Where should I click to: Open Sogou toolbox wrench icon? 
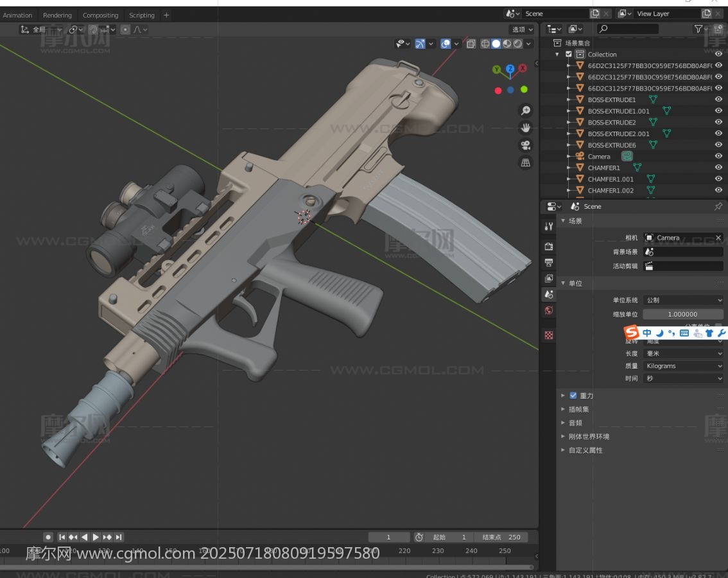[x=722, y=333]
